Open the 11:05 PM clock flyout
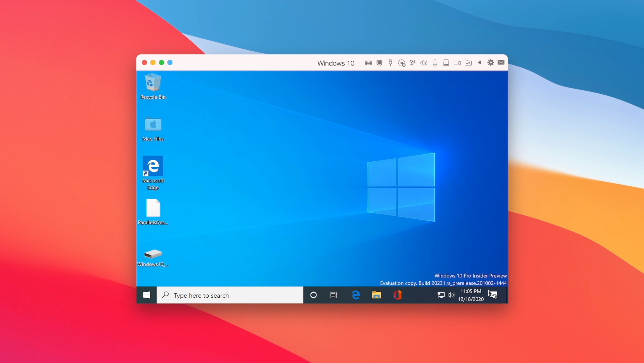Screen dimensions: 644x363 pyautogui.click(x=470, y=295)
